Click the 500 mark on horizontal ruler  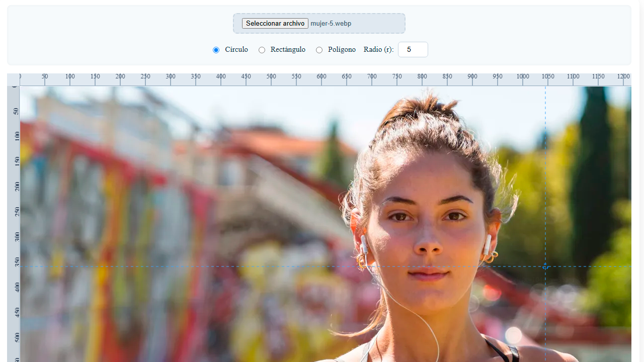pyautogui.click(x=271, y=77)
